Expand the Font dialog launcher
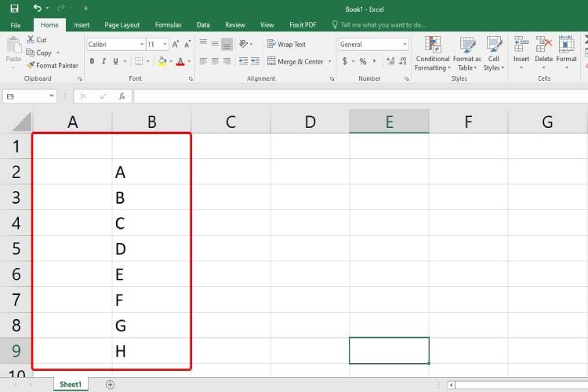 pos(191,78)
